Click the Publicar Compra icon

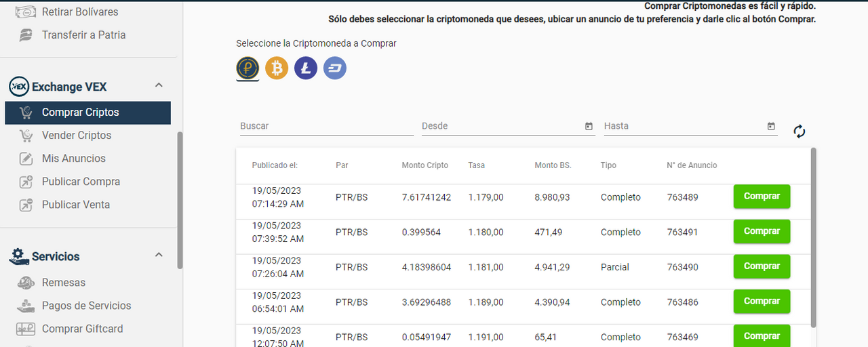tap(26, 182)
